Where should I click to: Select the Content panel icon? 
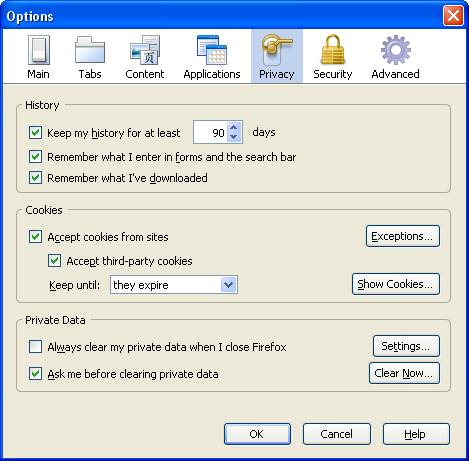145,50
